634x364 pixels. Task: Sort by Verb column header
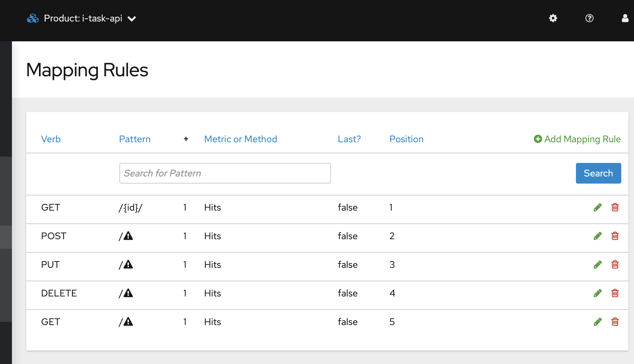click(x=51, y=139)
